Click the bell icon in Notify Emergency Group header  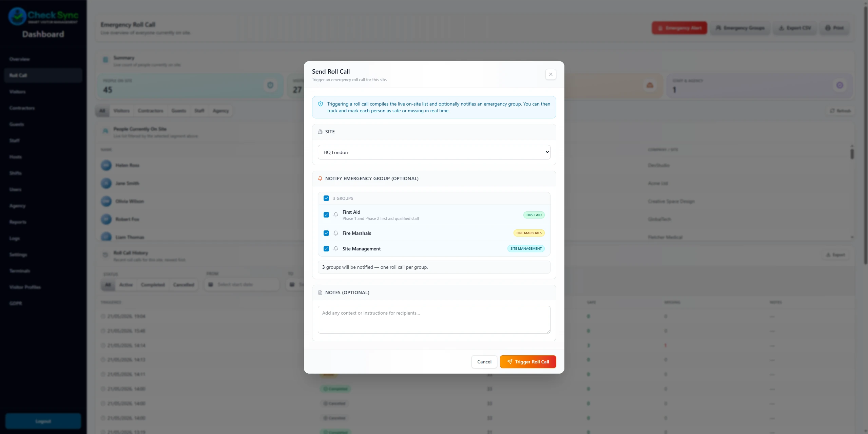[320, 178]
